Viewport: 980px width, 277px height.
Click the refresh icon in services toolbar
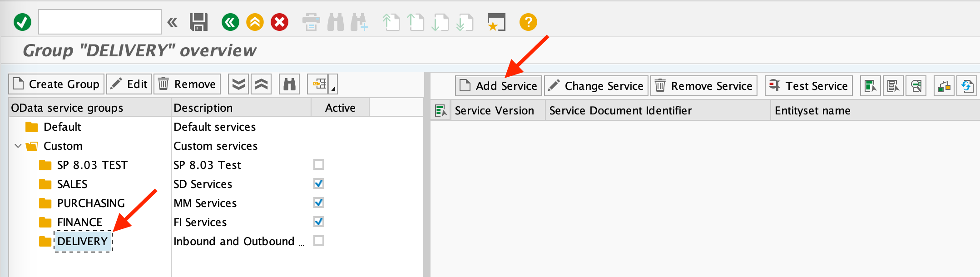967,86
